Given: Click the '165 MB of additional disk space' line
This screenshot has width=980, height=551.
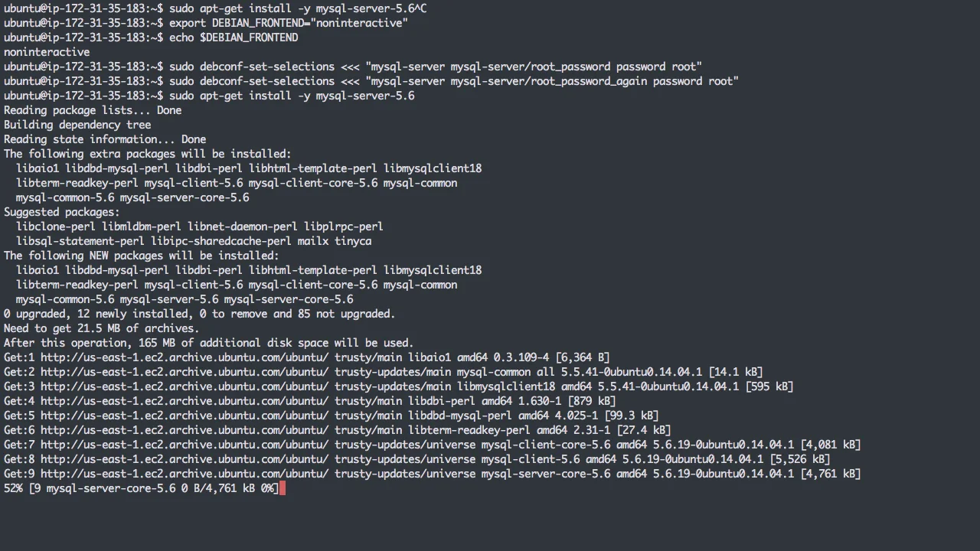Looking at the screenshot, I should coord(209,343).
